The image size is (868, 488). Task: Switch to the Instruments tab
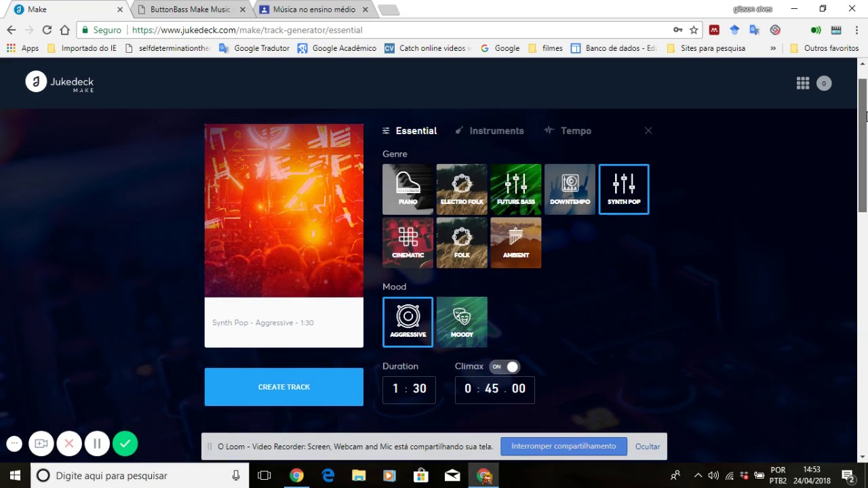coord(490,131)
